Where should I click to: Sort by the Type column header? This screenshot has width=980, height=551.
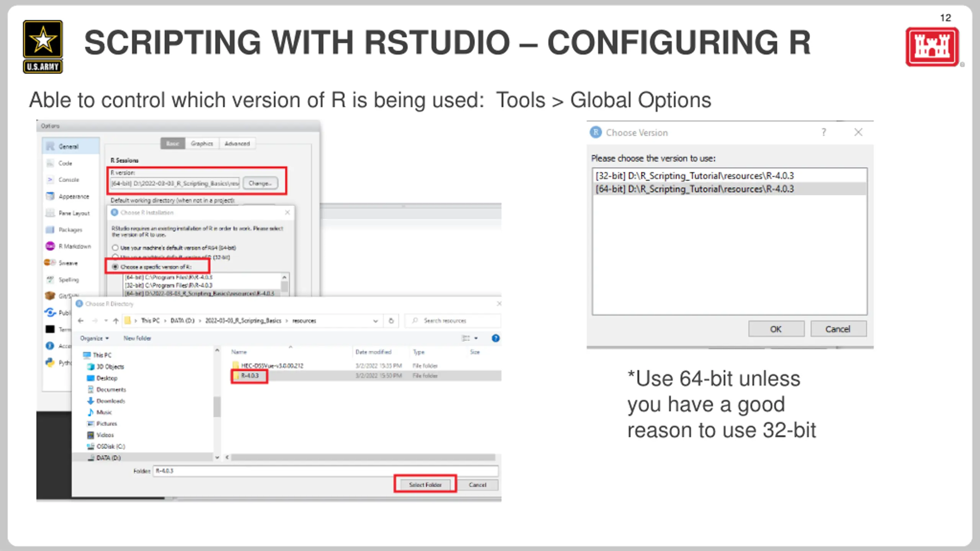click(419, 352)
